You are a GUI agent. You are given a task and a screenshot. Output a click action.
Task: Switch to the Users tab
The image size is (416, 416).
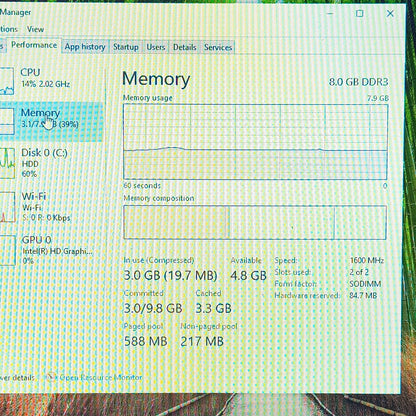[x=156, y=47]
